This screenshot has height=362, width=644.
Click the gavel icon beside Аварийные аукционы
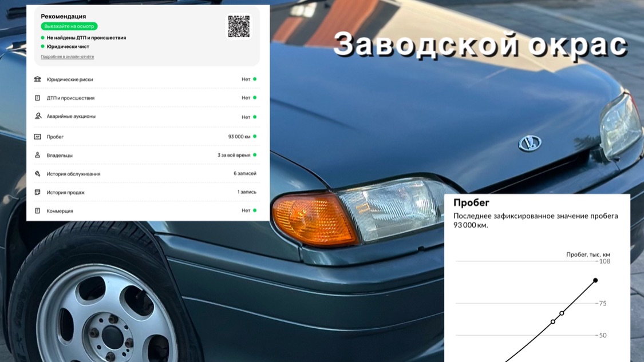click(38, 116)
